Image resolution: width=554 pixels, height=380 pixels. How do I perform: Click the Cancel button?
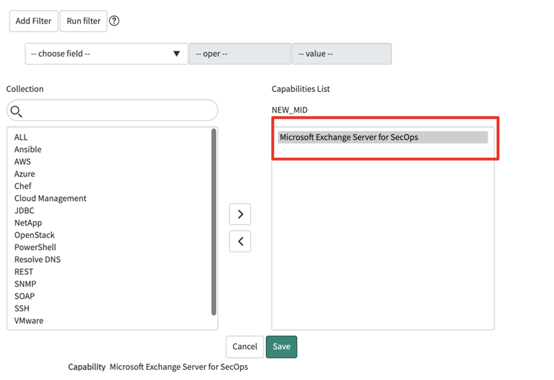point(244,346)
